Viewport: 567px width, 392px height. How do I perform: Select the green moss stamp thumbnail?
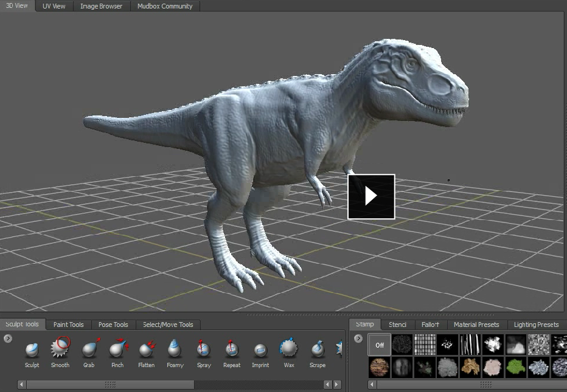516,367
